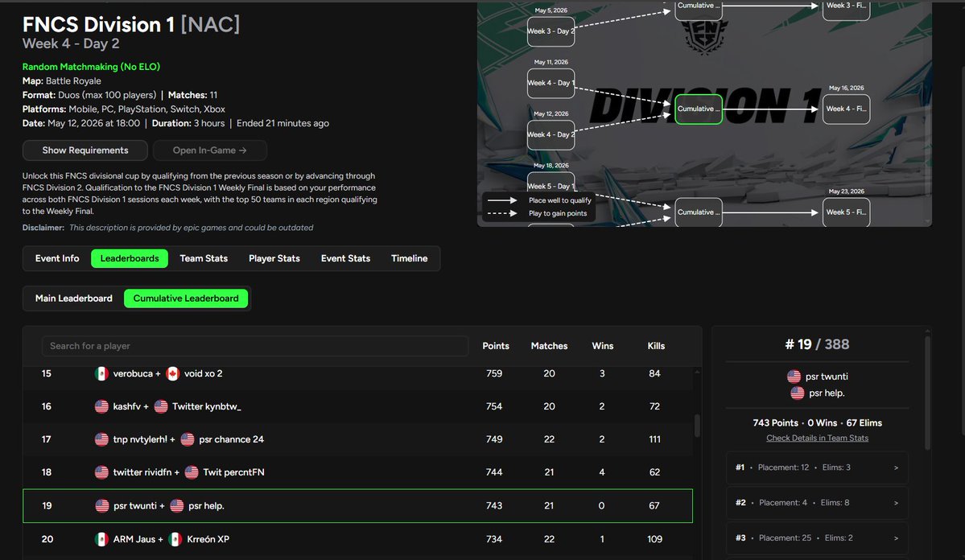Open the Player Stats tab

pyautogui.click(x=274, y=258)
